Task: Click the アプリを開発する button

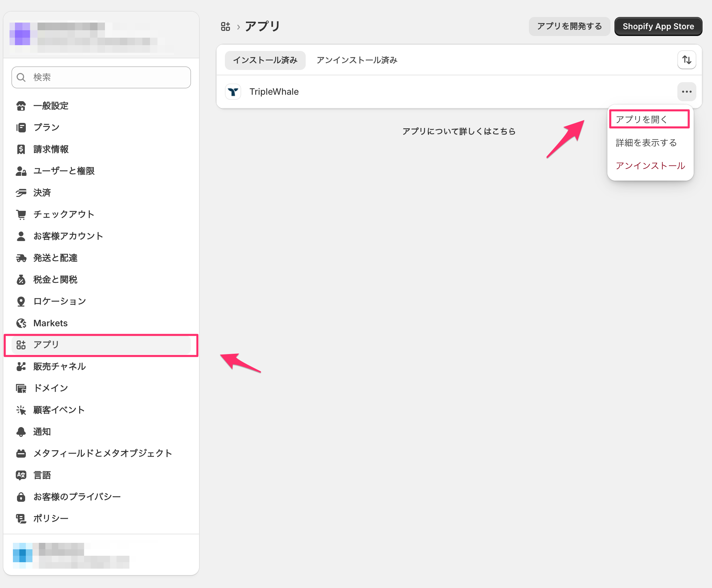Action: click(x=570, y=26)
